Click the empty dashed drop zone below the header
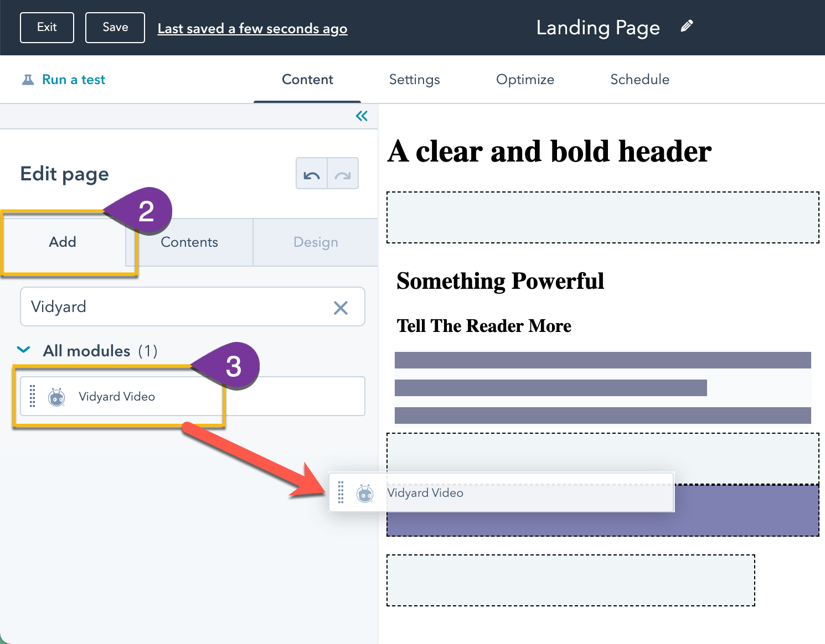This screenshot has height=644, width=825. (602, 217)
